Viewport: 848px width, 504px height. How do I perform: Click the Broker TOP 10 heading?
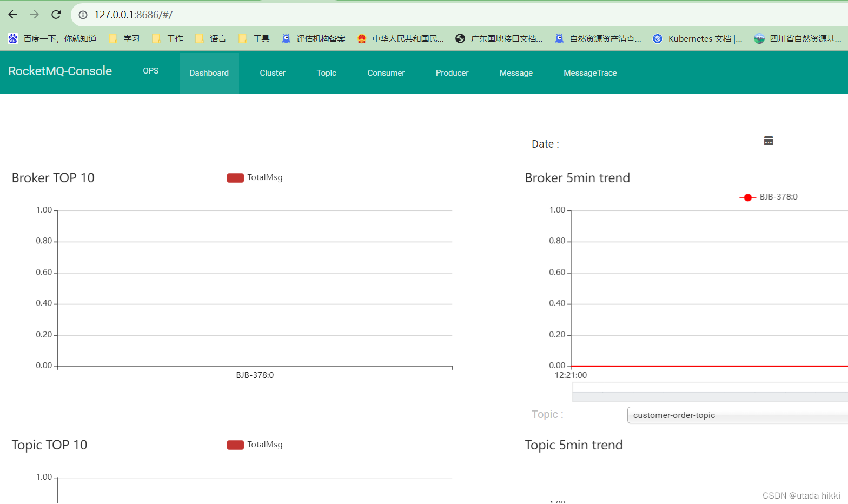[x=53, y=178]
